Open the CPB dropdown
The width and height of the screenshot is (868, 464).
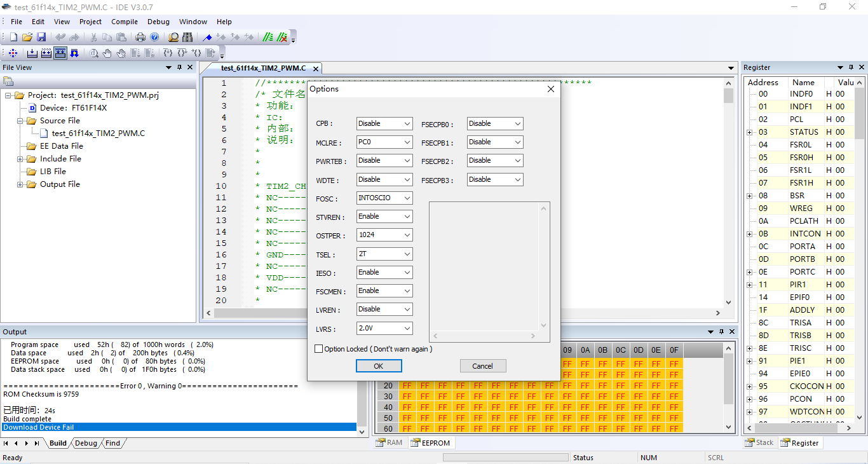[x=384, y=123]
